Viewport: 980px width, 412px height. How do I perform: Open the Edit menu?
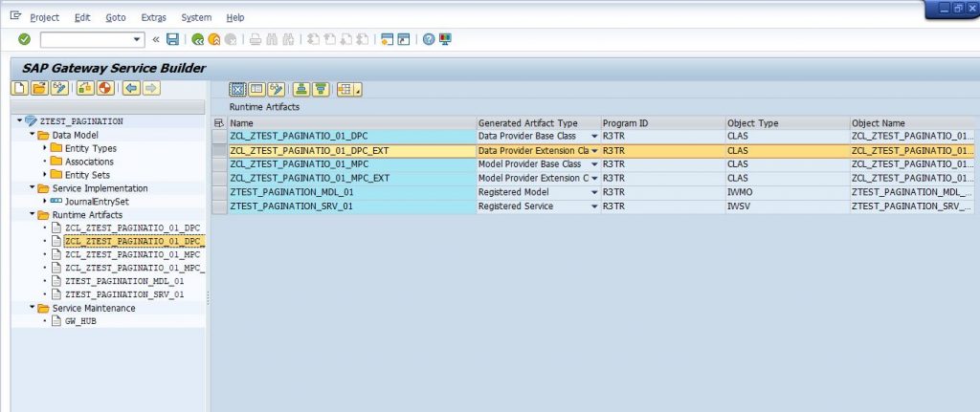[82, 17]
